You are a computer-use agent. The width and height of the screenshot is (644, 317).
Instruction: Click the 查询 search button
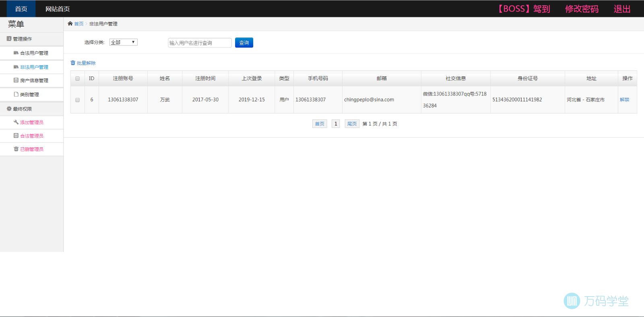coord(244,43)
